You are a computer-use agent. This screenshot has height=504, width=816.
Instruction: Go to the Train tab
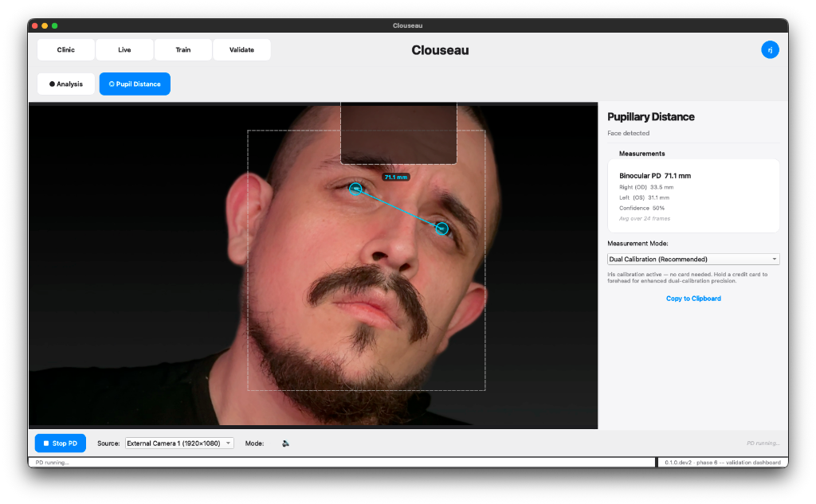[183, 50]
